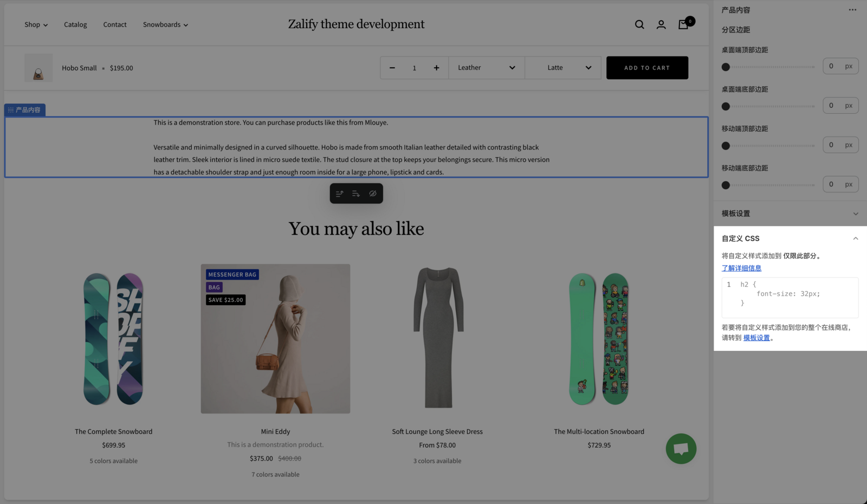Go to the Catalog menu item
Viewport: 867px width, 504px height.
(75, 25)
